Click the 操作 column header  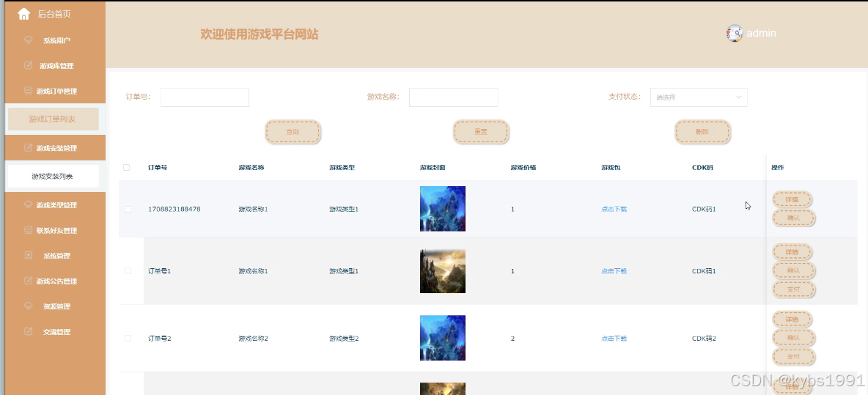777,167
